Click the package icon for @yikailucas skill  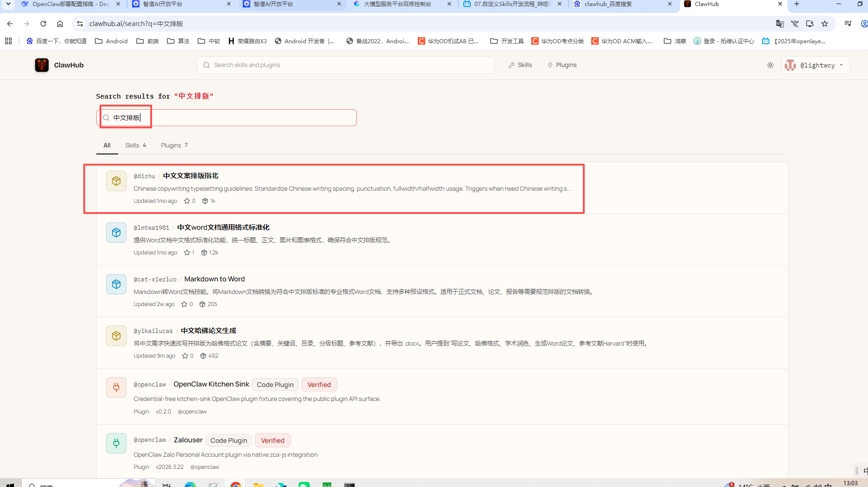pyautogui.click(x=116, y=336)
